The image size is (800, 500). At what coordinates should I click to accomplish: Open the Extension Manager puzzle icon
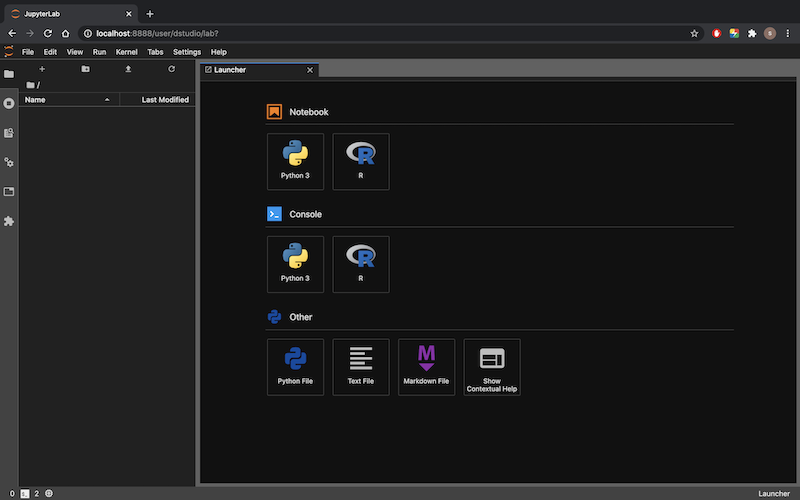pos(9,221)
